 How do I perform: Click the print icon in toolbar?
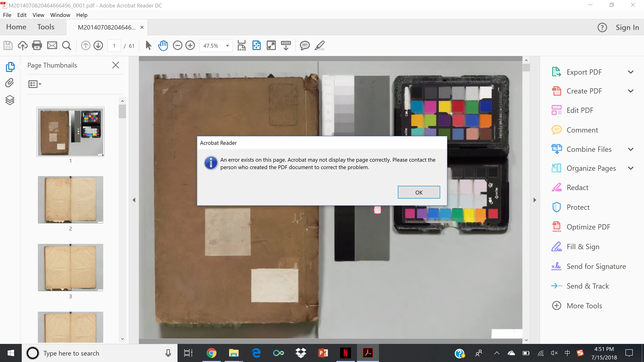[x=37, y=46]
